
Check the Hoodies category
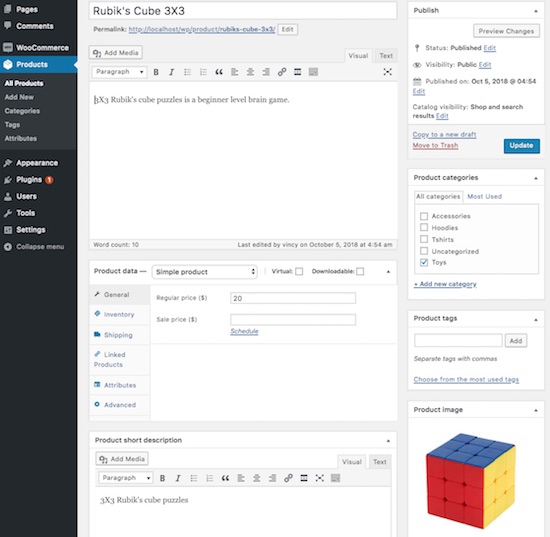pyautogui.click(x=424, y=228)
